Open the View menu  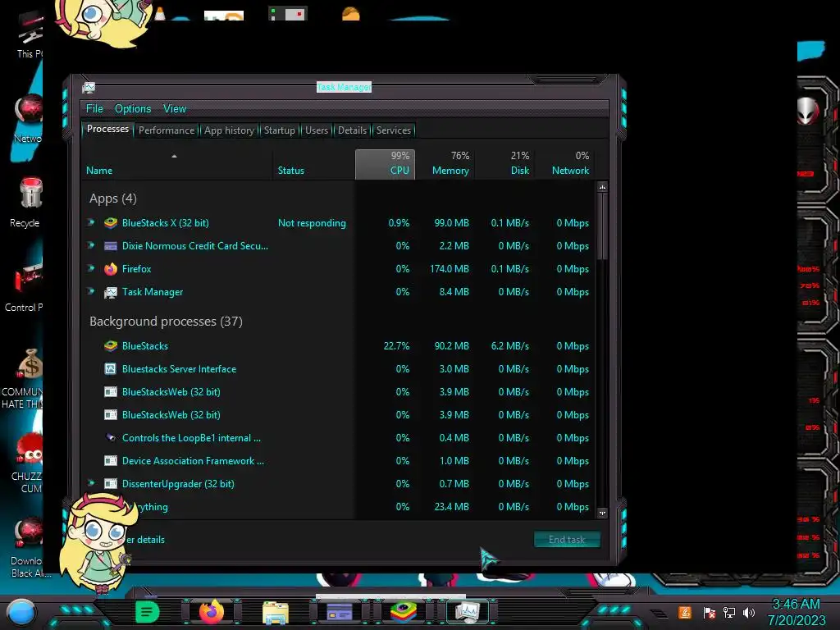[175, 109]
